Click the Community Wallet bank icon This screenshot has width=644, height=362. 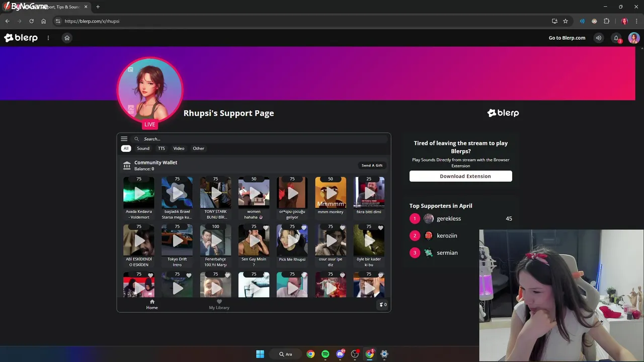(x=127, y=165)
